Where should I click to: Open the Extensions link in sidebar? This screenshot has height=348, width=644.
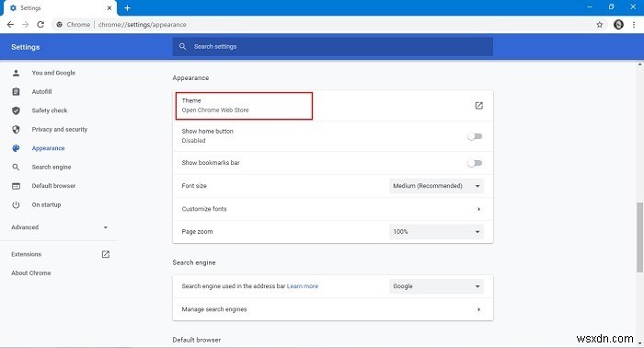coord(27,254)
